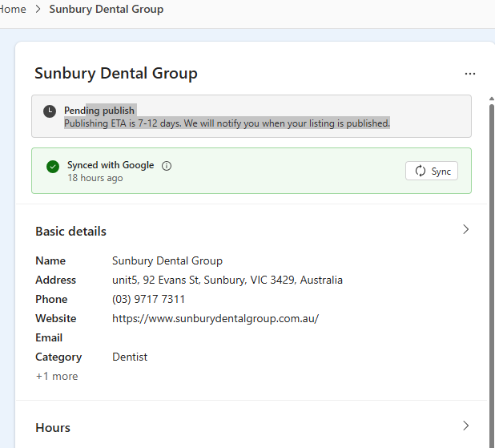Viewport: 495px width, 448px height.
Task: Click the Sunbury Dental Group page title
Action: point(116,73)
